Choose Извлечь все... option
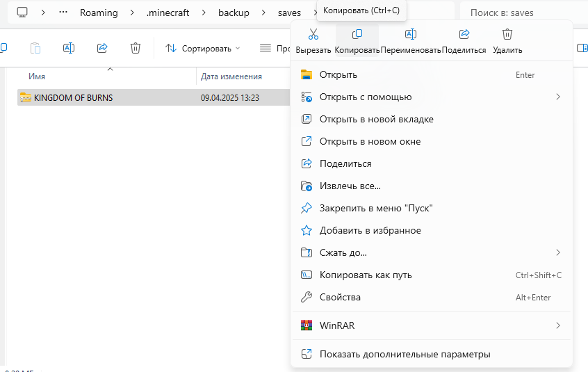 [432, 186]
